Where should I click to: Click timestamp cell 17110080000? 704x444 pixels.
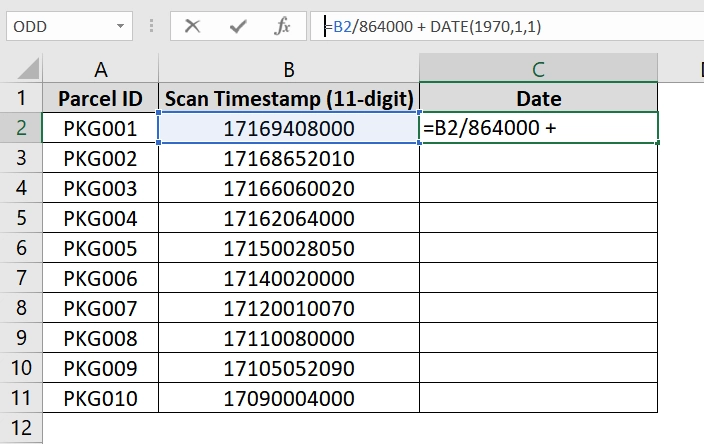[x=289, y=338]
